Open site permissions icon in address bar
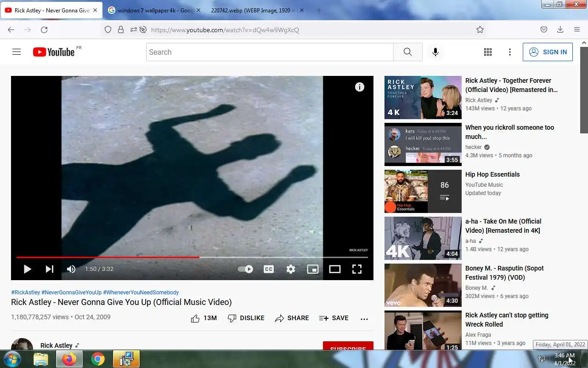This screenshot has height=368, width=588. 133,29
